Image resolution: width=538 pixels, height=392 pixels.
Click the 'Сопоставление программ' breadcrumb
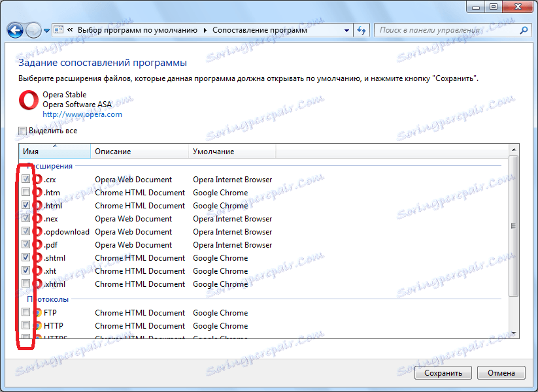coord(260,30)
